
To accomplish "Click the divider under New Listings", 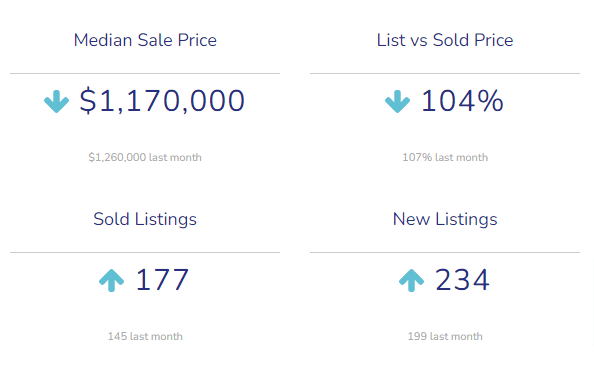I will (445, 252).
